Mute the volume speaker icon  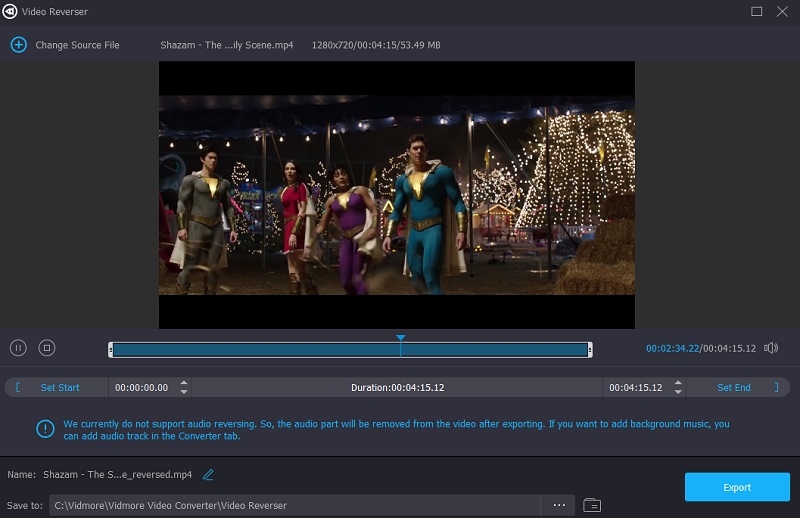coord(771,348)
